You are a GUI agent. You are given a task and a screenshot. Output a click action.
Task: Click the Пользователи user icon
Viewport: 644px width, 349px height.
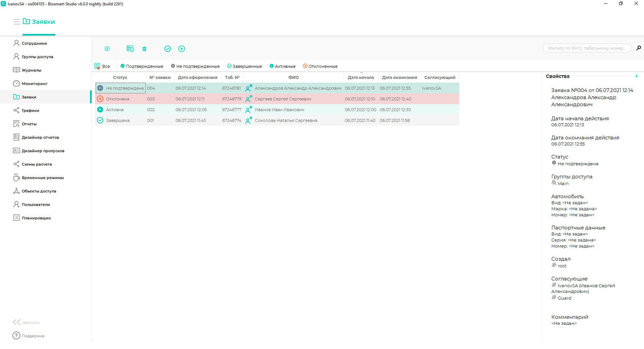click(x=16, y=204)
